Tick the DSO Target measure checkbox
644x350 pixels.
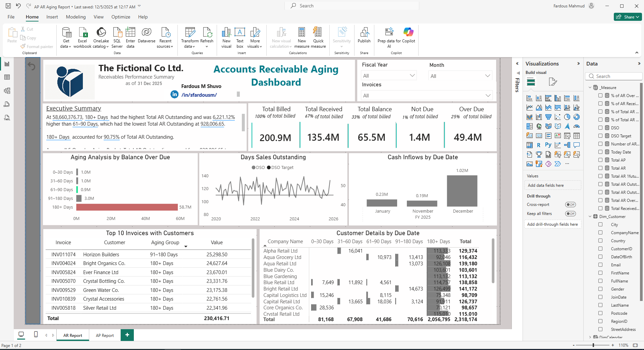click(600, 136)
